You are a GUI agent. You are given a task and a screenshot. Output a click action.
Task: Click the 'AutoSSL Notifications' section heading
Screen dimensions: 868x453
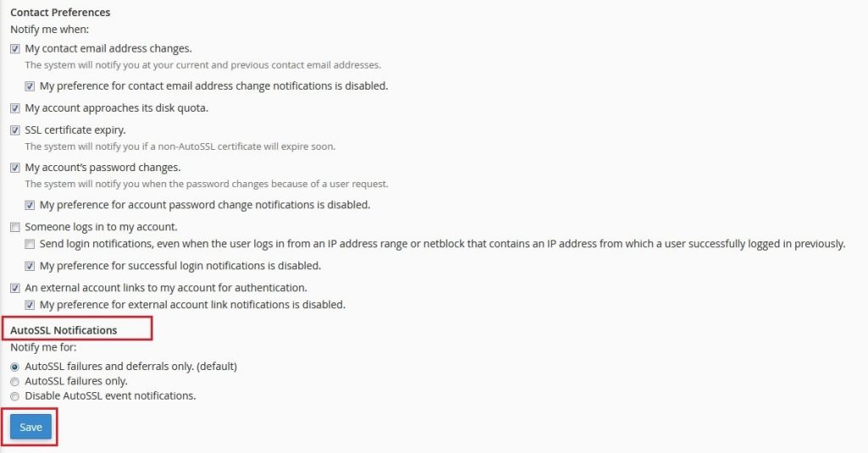click(64, 330)
